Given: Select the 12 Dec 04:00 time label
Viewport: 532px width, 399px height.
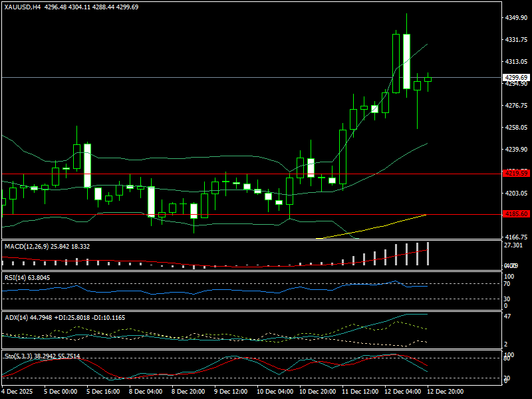Looking at the screenshot, I should tap(403, 392).
